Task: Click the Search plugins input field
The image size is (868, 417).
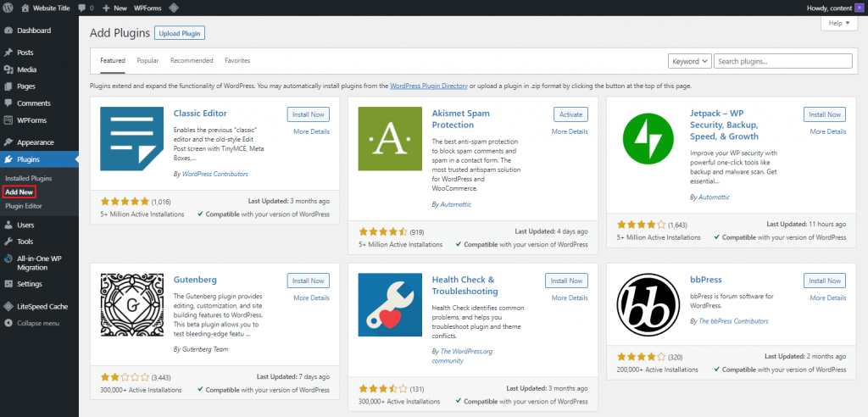Action: pos(782,61)
